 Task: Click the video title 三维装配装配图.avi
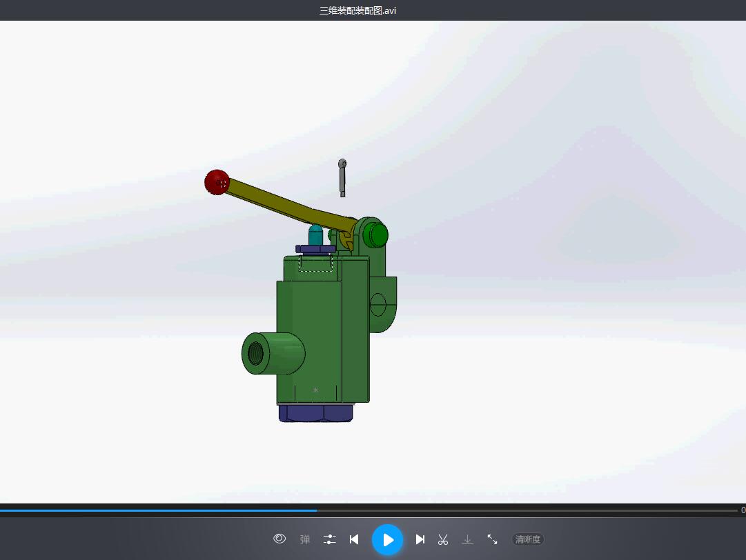pyautogui.click(x=357, y=10)
